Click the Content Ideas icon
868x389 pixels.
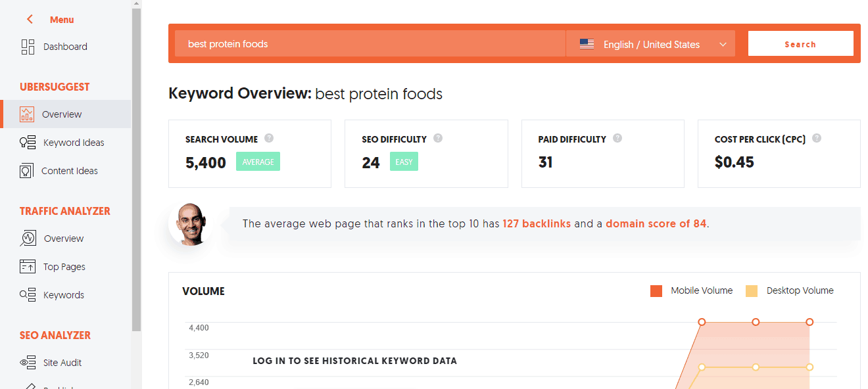27,171
